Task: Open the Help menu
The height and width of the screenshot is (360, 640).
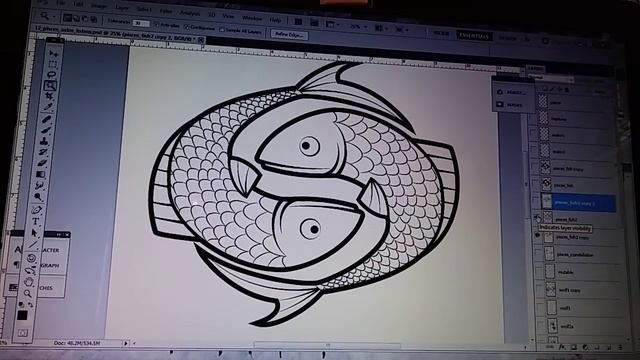Action: coord(276,20)
